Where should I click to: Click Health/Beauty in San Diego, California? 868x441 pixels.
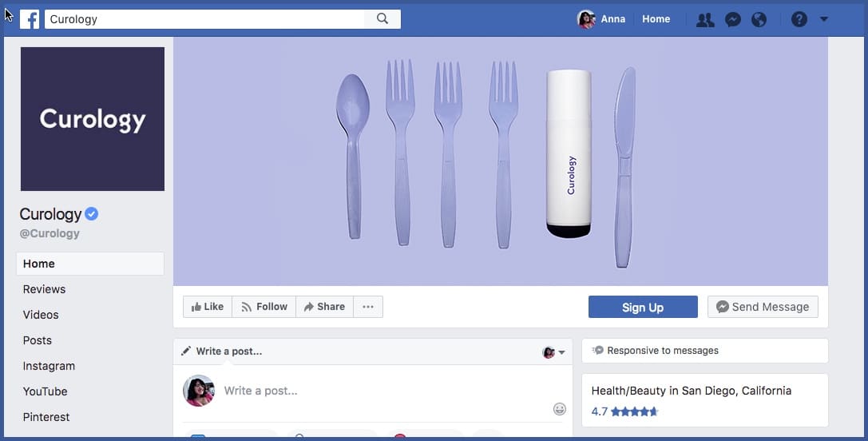(x=692, y=391)
